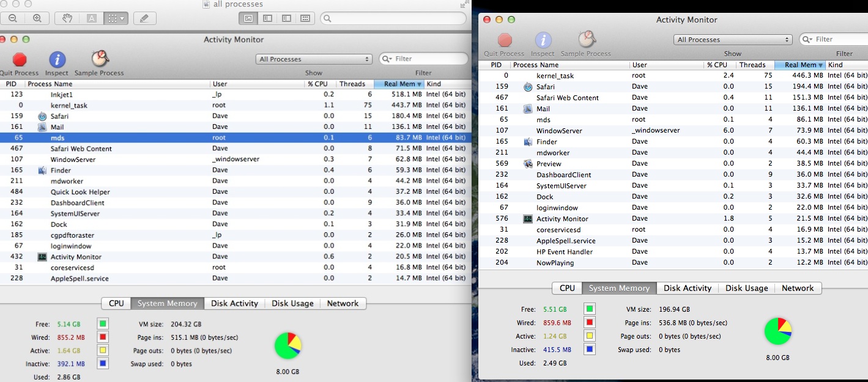Sort right window by PID column
Screen dimensions: 868x382
point(496,65)
